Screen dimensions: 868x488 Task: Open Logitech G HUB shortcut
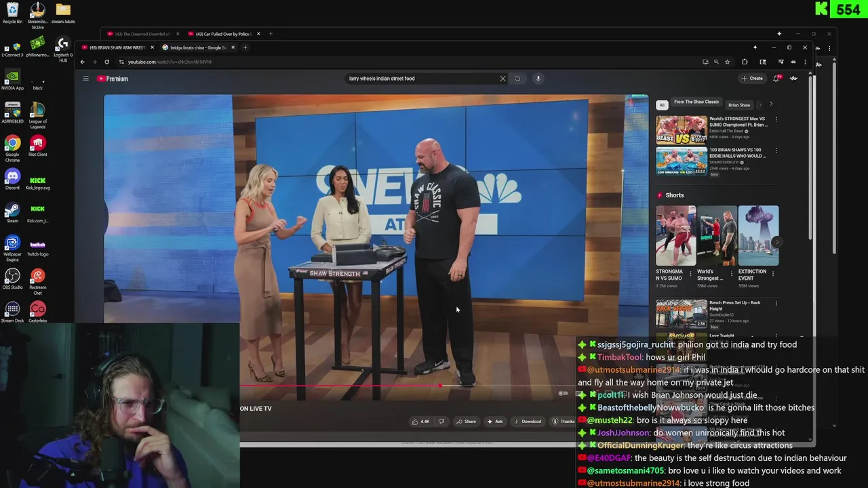62,49
